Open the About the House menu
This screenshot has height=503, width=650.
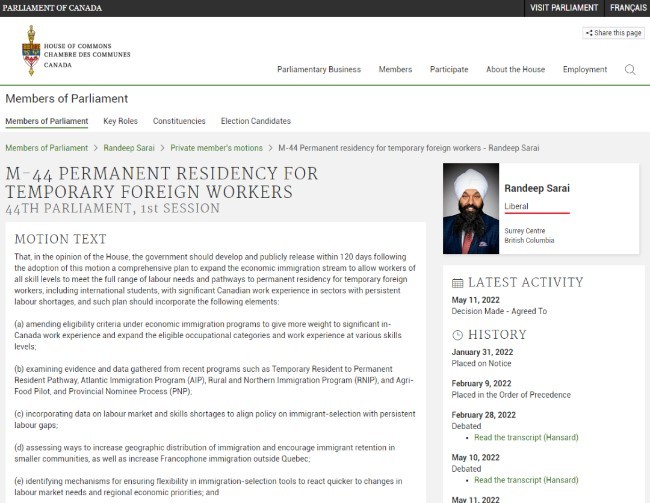[x=515, y=69]
